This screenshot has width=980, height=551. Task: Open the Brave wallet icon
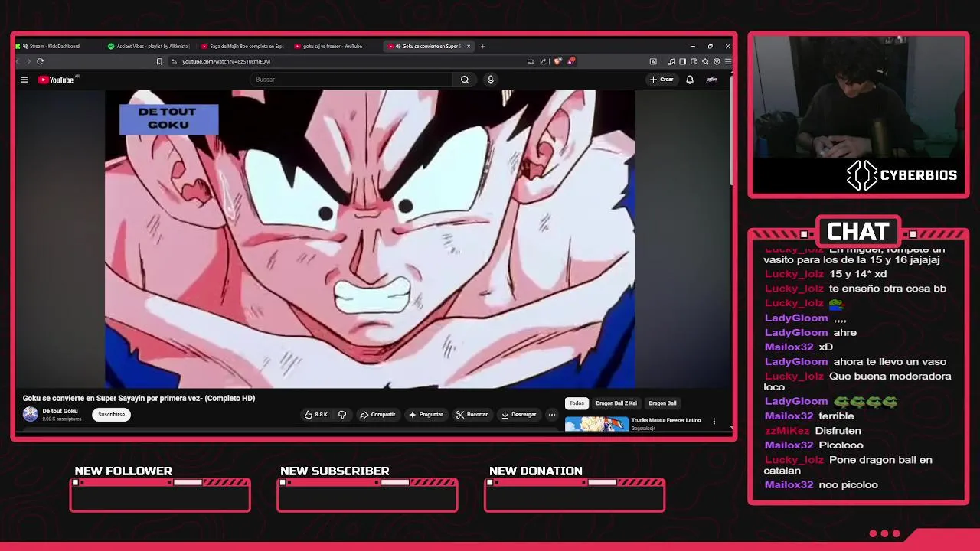(x=694, y=61)
